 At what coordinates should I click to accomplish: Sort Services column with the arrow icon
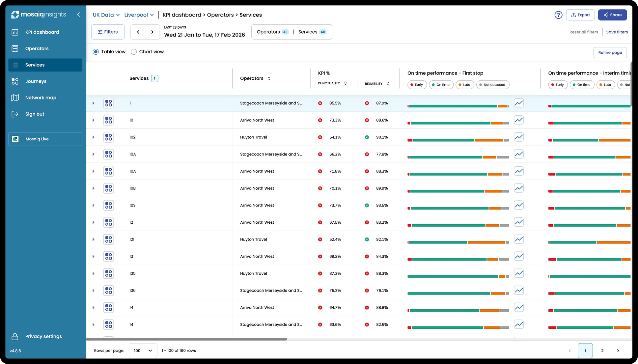point(154,78)
